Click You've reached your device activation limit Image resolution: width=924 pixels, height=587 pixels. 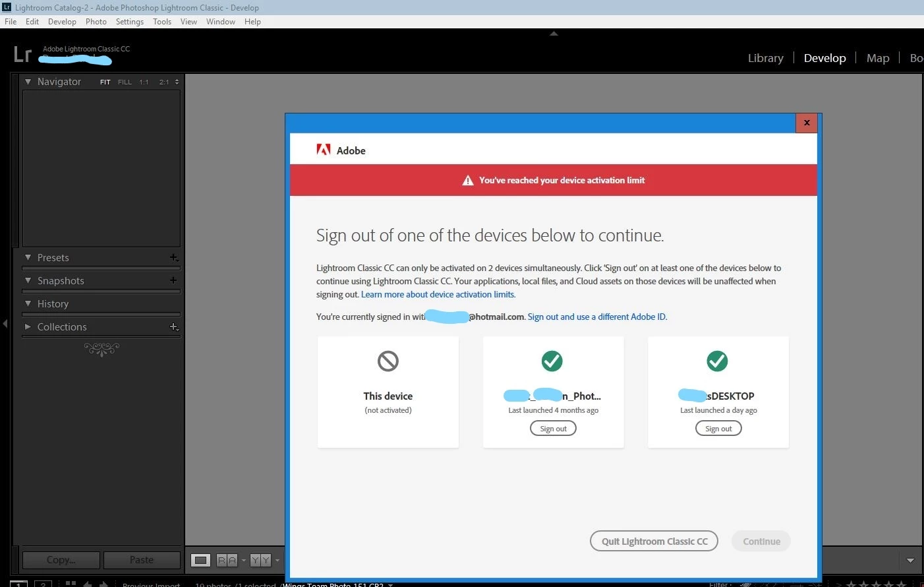tap(562, 180)
